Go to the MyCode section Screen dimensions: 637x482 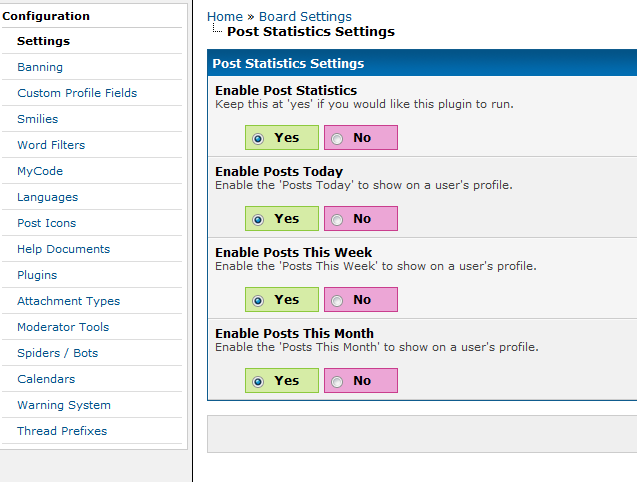click(x=40, y=171)
